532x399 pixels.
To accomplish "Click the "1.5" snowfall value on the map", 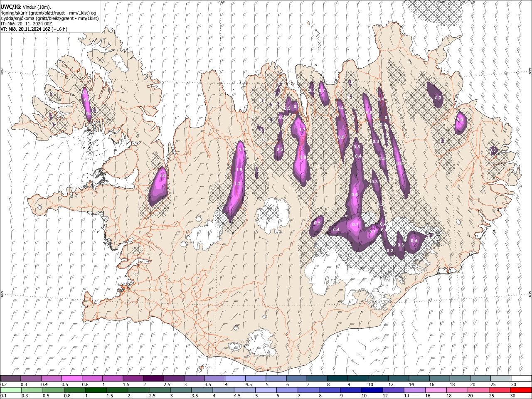I will (239, 170).
